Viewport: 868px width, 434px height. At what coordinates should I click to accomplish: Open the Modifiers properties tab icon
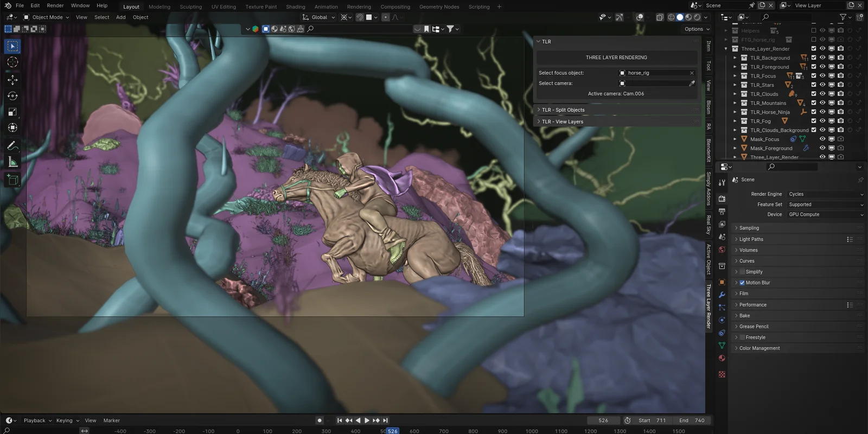(x=722, y=295)
